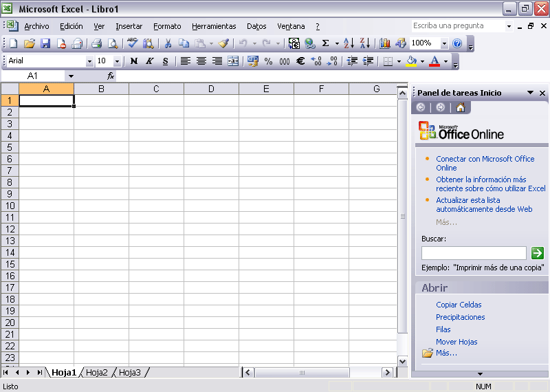Click the Format Painter brush icon
Viewport: 550px width, 392px height.
pyautogui.click(x=224, y=43)
